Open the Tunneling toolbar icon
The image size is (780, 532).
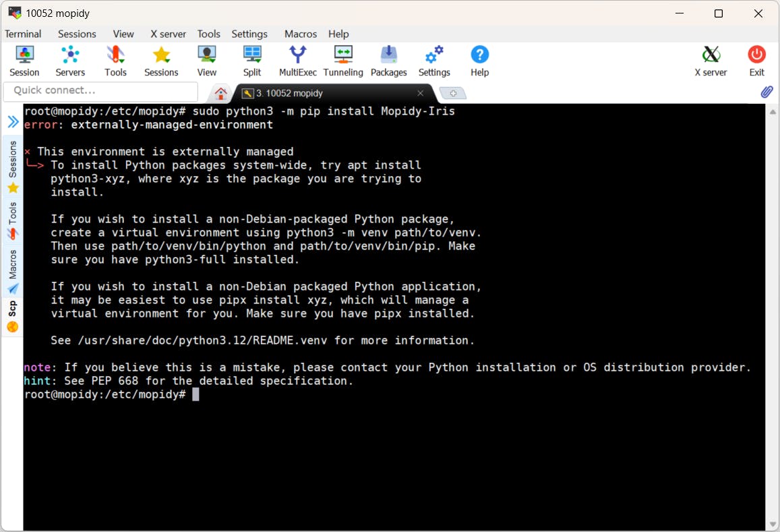pyautogui.click(x=343, y=61)
